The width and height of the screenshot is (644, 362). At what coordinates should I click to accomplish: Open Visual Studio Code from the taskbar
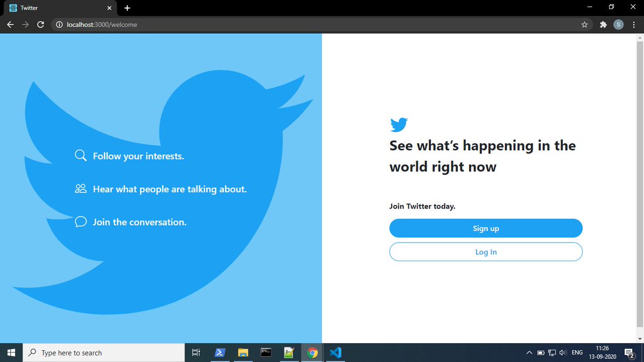(335, 353)
